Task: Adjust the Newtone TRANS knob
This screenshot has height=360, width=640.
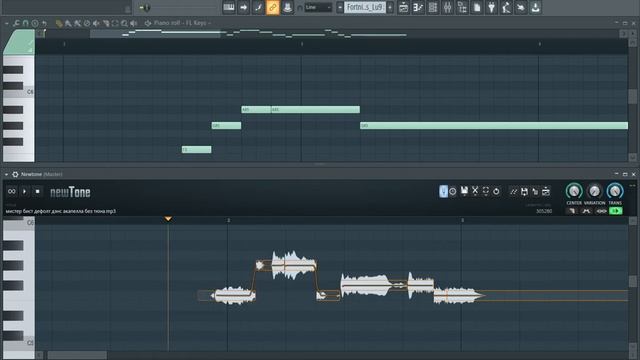Action: (615, 191)
